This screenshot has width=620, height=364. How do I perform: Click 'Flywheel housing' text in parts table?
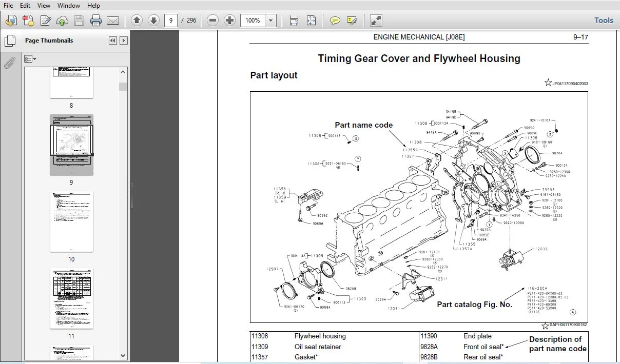coord(320,336)
